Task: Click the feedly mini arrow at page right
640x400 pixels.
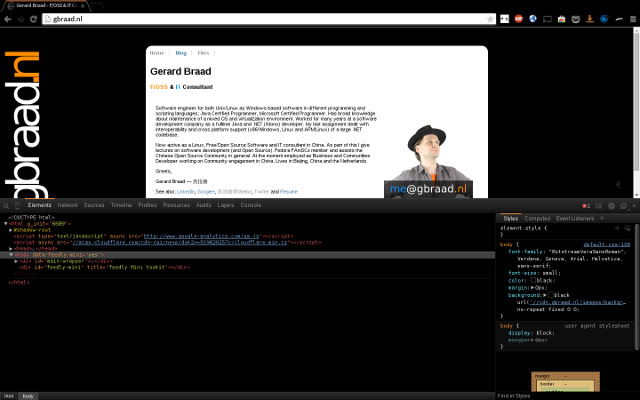Action: click(618, 184)
